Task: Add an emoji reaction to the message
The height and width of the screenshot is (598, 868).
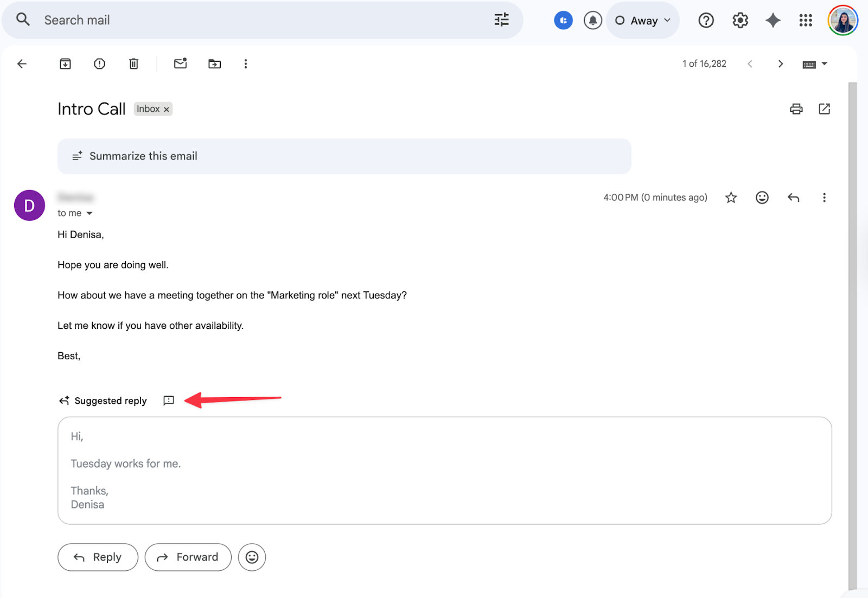Action: [762, 198]
